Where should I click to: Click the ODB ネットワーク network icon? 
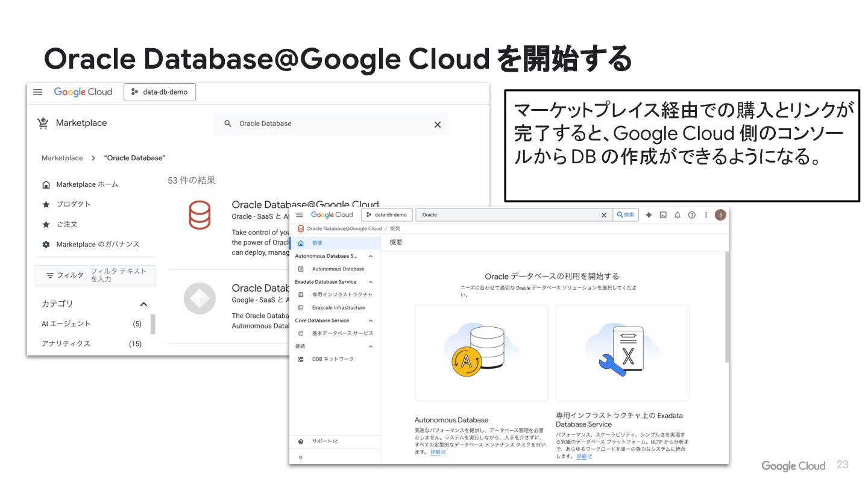click(x=301, y=359)
